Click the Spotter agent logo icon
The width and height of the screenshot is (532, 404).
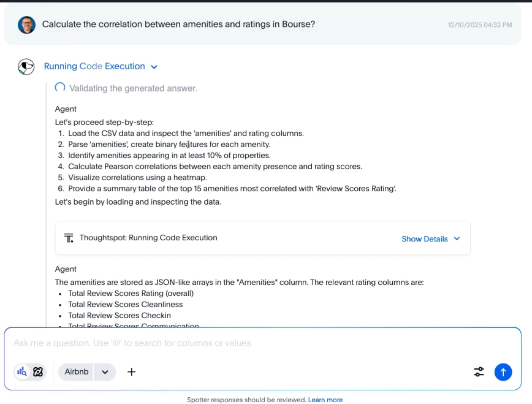[26, 66]
